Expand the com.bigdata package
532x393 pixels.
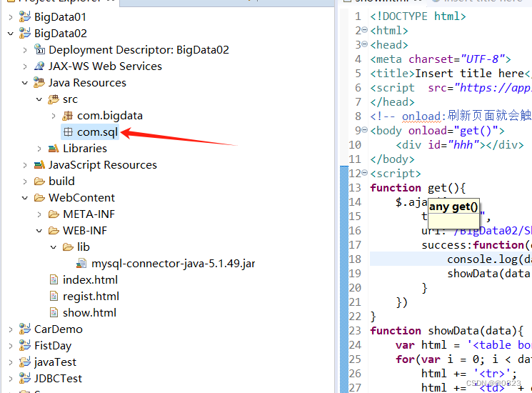pyautogui.click(x=54, y=116)
